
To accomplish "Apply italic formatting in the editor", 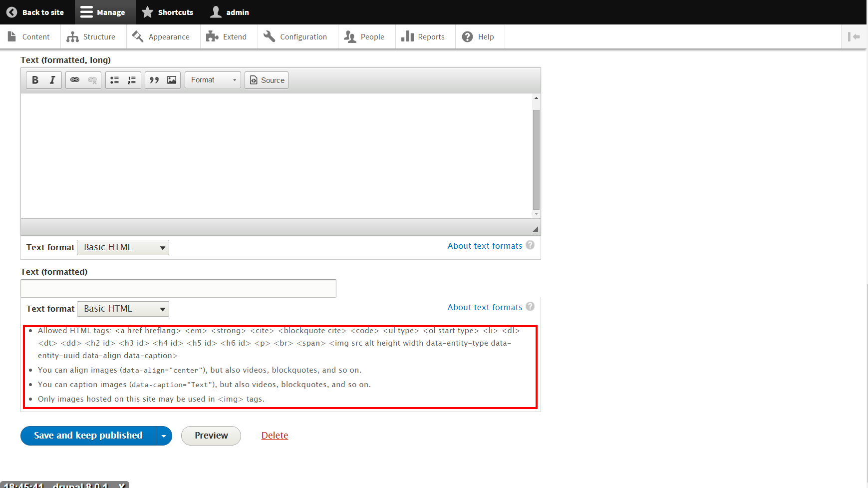I will [x=52, y=80].
